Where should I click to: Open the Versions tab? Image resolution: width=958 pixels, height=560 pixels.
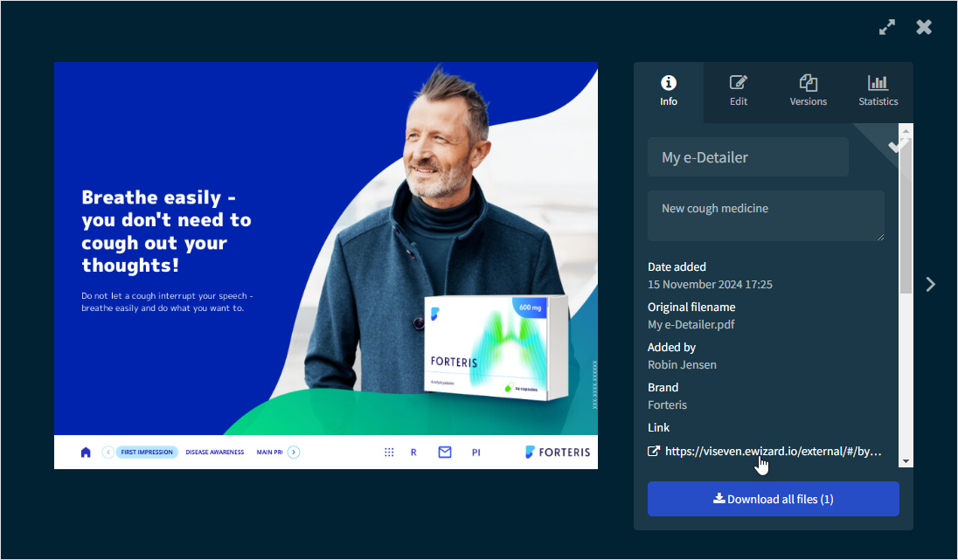[809, 91]
